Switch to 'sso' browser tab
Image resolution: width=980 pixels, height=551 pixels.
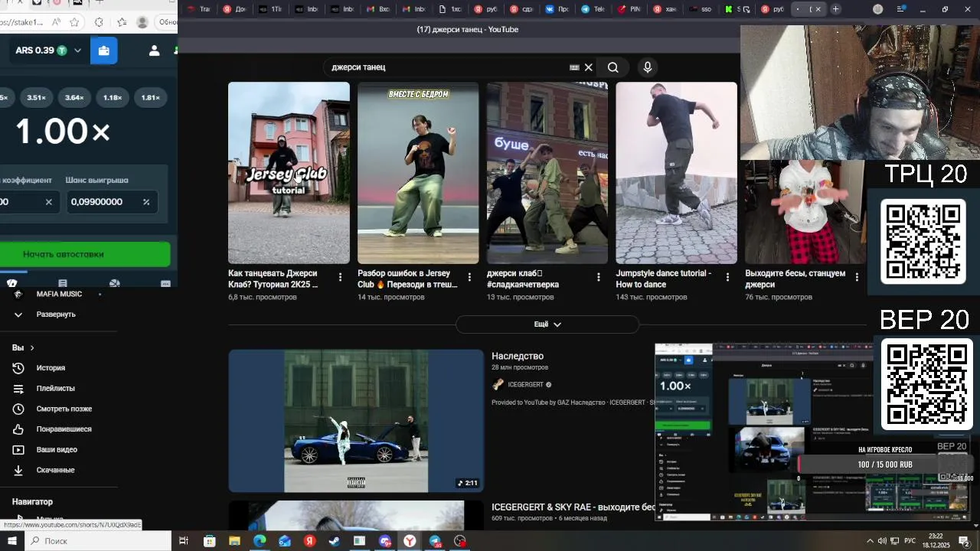(701, 9)
